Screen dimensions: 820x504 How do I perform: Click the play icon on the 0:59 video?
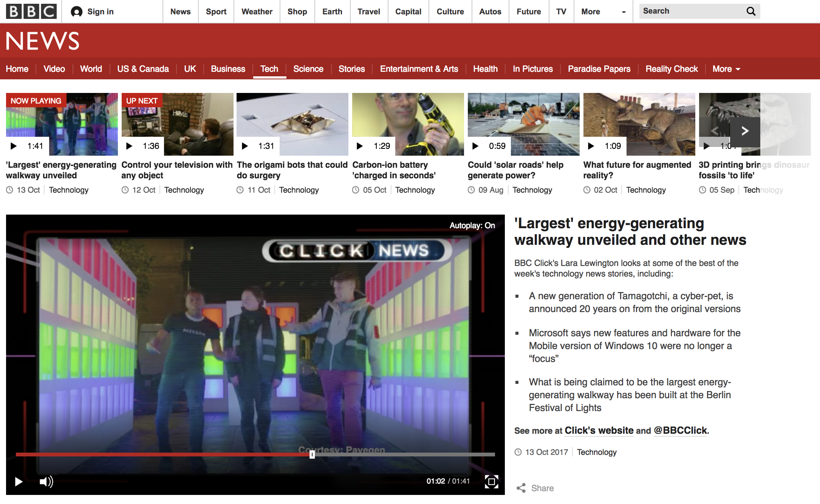tap(475, 146)
